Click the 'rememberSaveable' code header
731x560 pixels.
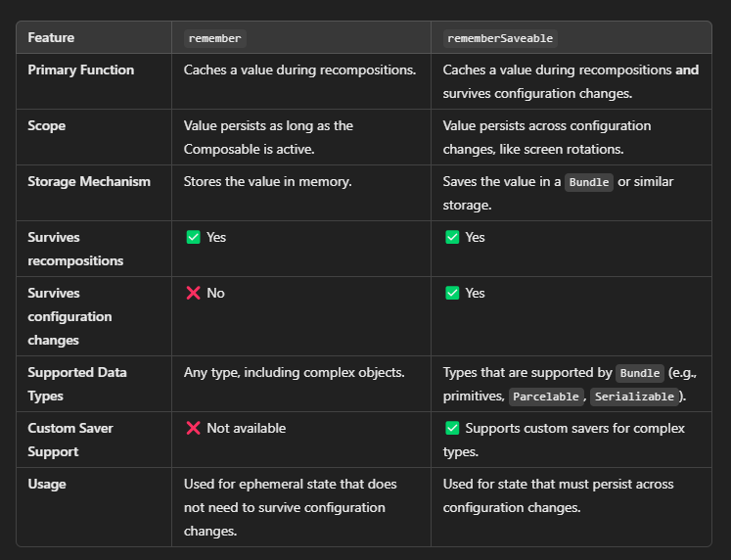(500, 38)
